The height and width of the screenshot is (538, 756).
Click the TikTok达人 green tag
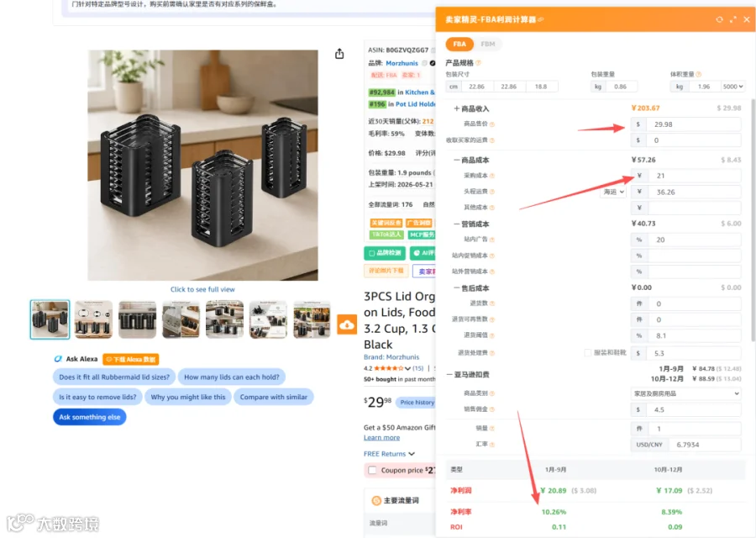tap(386, 235)
